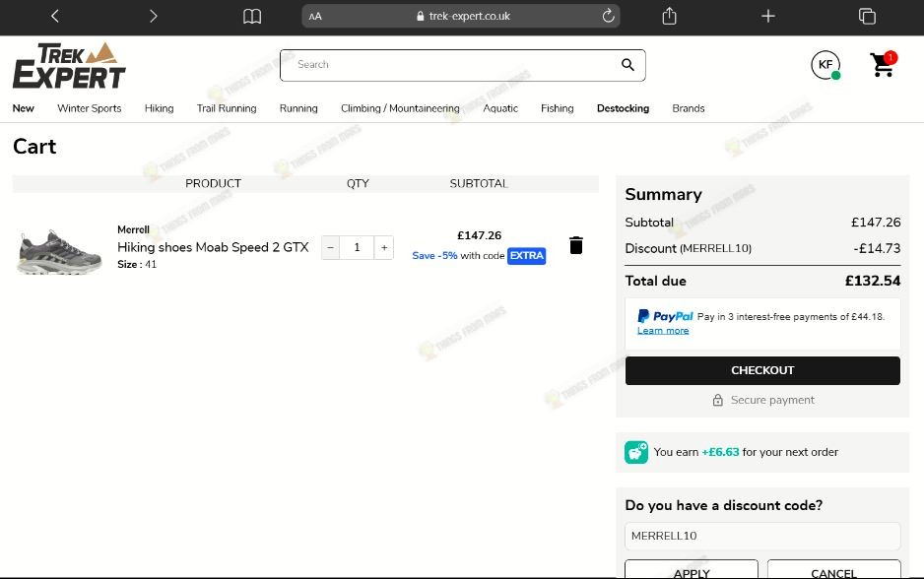Click the Merrell brand name
This screenshot has width=924, height=579.
click(133, 229)
